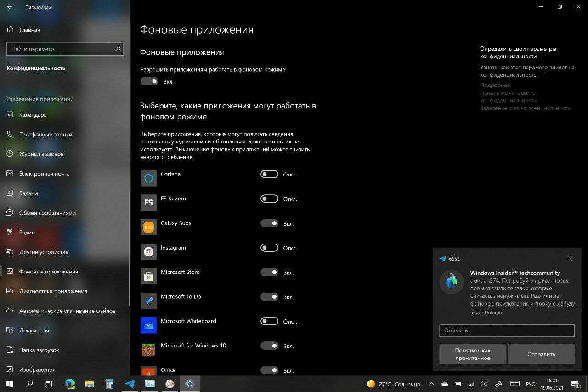
Task: Click the FS Клиент app icon
Action: (x=148, y=203)
